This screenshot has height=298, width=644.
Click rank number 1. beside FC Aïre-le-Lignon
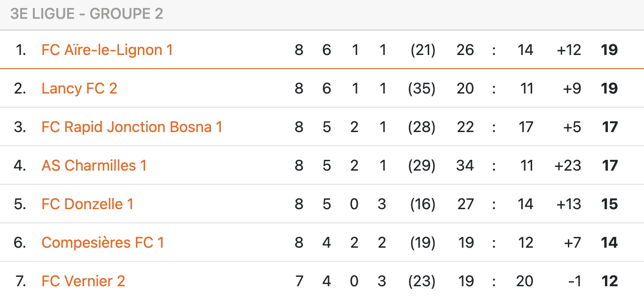click(21, 50)
